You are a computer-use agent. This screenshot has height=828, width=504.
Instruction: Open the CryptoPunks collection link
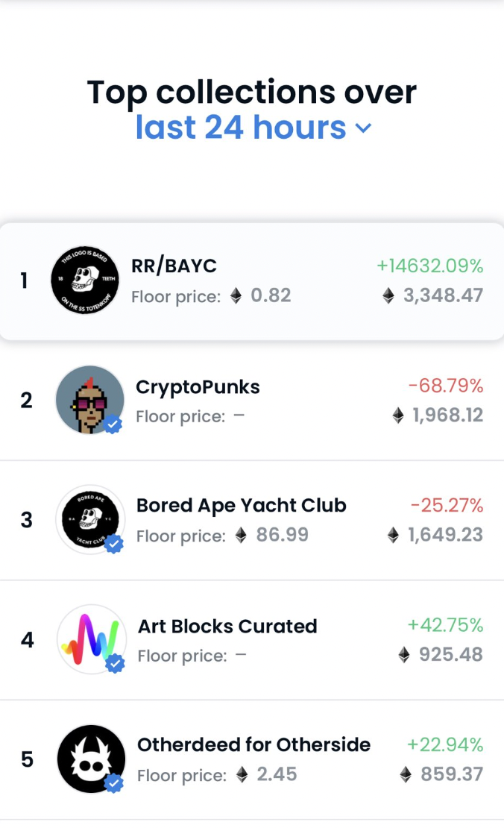[x=198, y=387]
